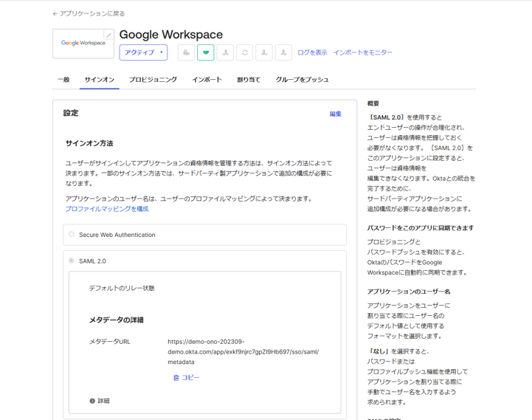Click the copy icon beside コピー
The width and height of the screenshot is (532, 420).
point(176,378)
